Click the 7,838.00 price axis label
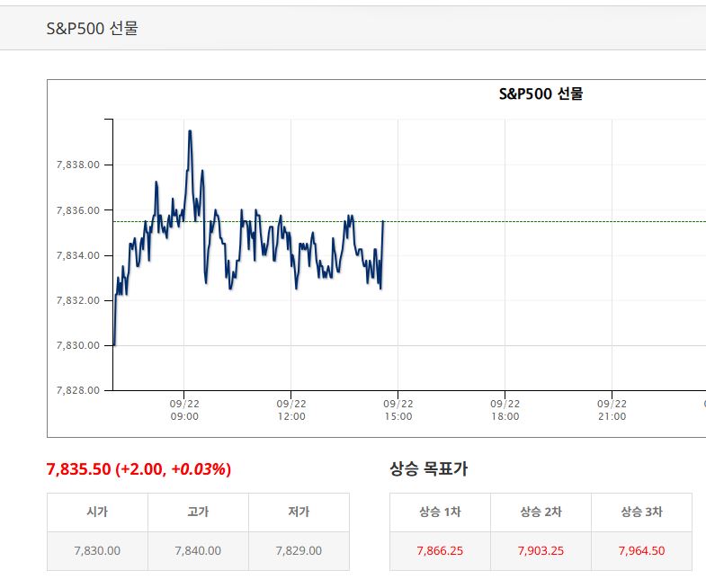 (x=78, y=165)
